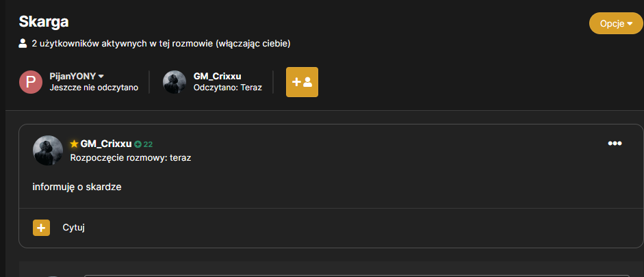Click the reply editor field below post

click(357, 276)
